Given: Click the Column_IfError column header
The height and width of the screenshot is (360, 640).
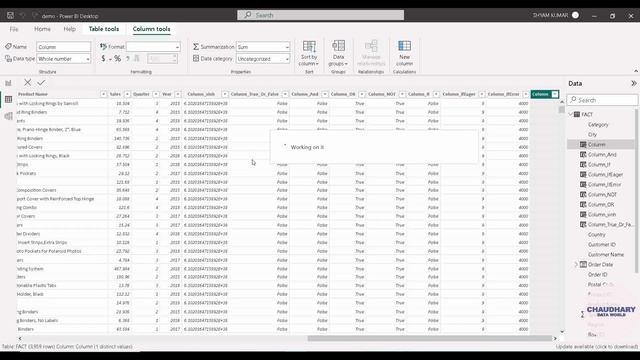Looking at the screenshot, I should click(x=503, y=94).
